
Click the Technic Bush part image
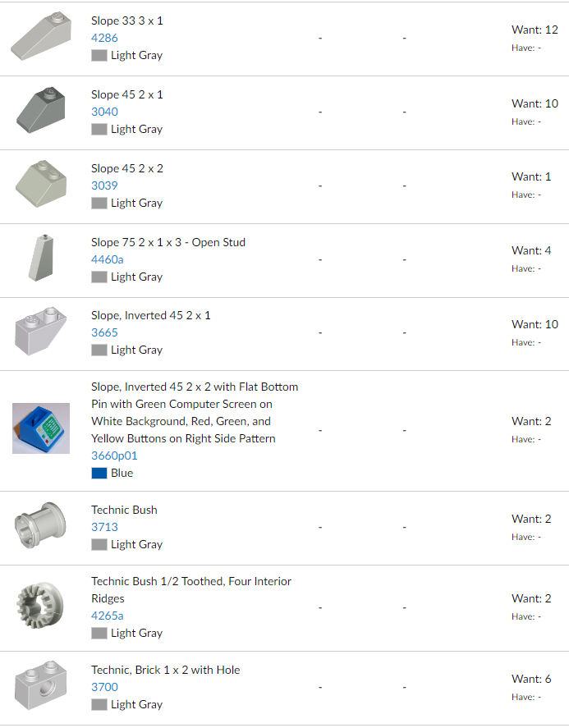tap(41, 526)
